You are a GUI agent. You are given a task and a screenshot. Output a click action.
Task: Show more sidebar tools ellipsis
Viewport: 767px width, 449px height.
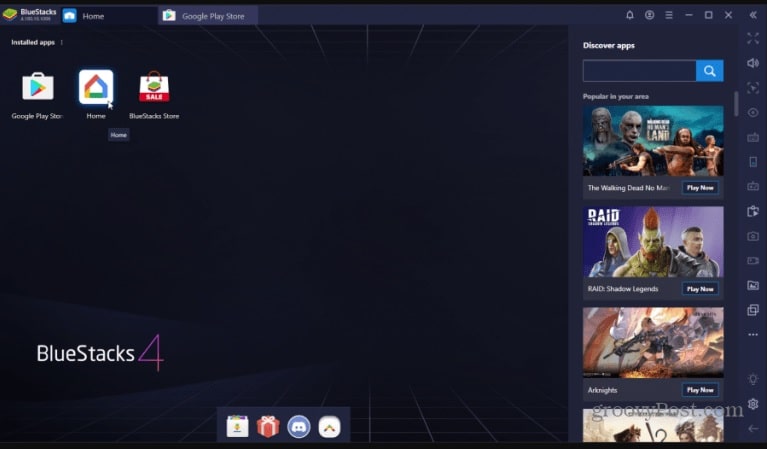coord(753,335)
